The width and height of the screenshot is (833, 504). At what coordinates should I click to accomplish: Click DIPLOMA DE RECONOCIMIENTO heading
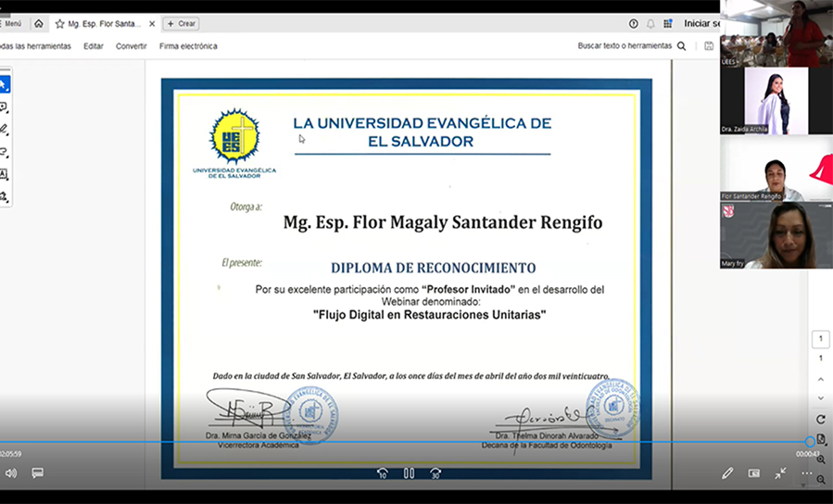[x=433, y=268]
